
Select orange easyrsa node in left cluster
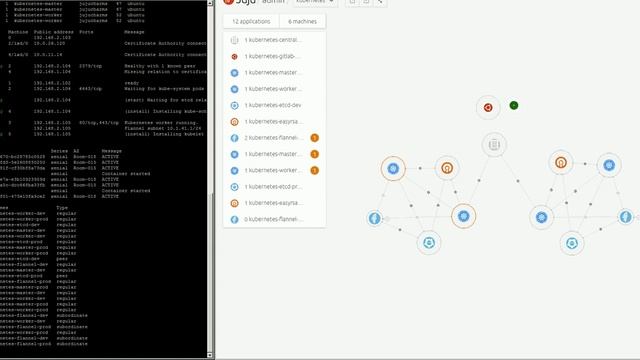click(x=447, y=168)
